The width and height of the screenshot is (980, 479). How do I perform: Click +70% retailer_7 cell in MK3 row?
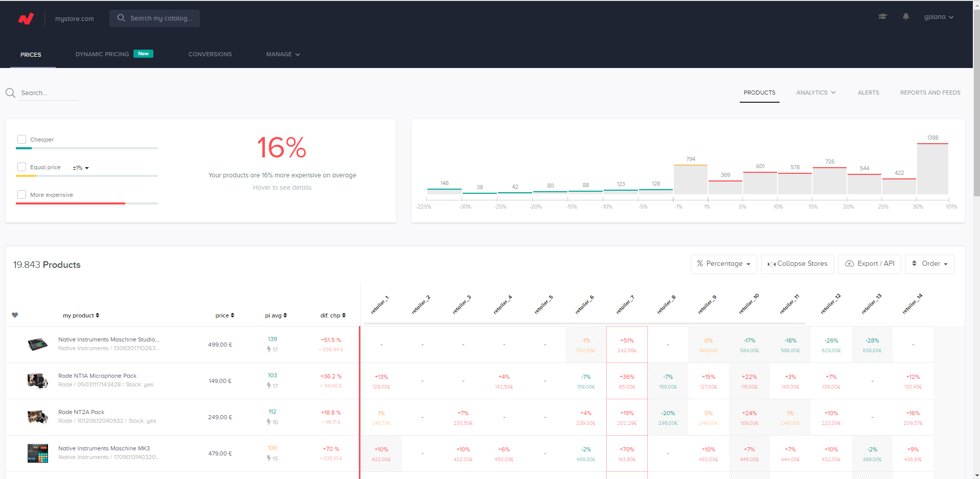(x=627, y=453)
